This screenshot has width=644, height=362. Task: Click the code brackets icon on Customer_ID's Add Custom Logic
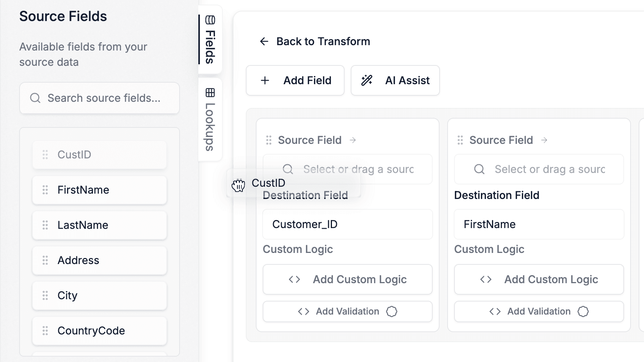[294, 279]
